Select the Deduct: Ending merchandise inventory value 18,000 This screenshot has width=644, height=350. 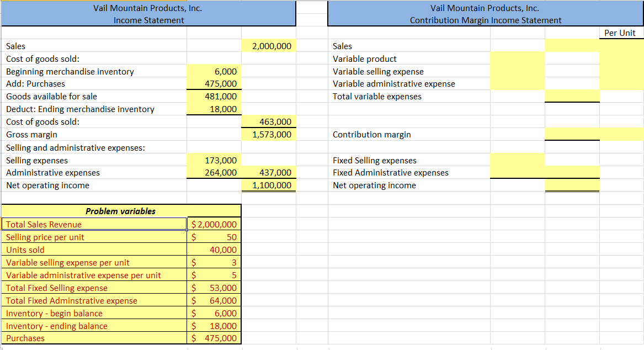coord(214,109)
